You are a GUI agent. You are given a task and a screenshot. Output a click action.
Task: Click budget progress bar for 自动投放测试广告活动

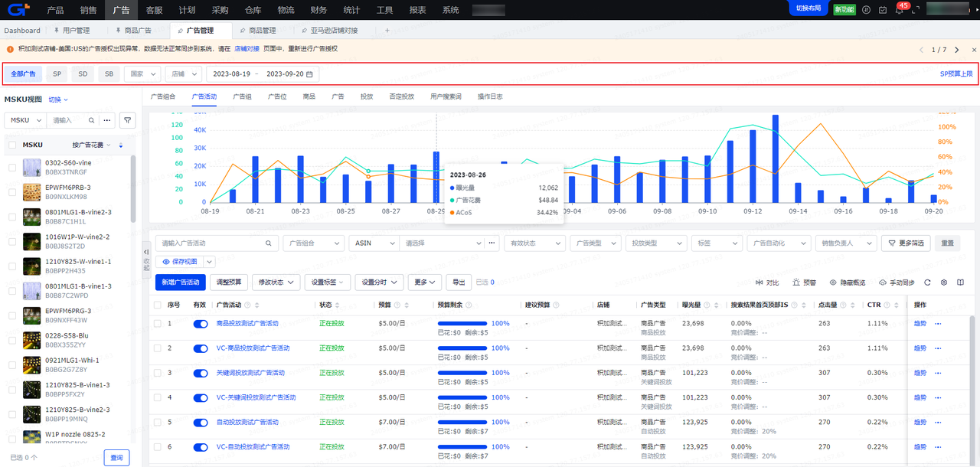pyautogui.click(x=462, y=423)
